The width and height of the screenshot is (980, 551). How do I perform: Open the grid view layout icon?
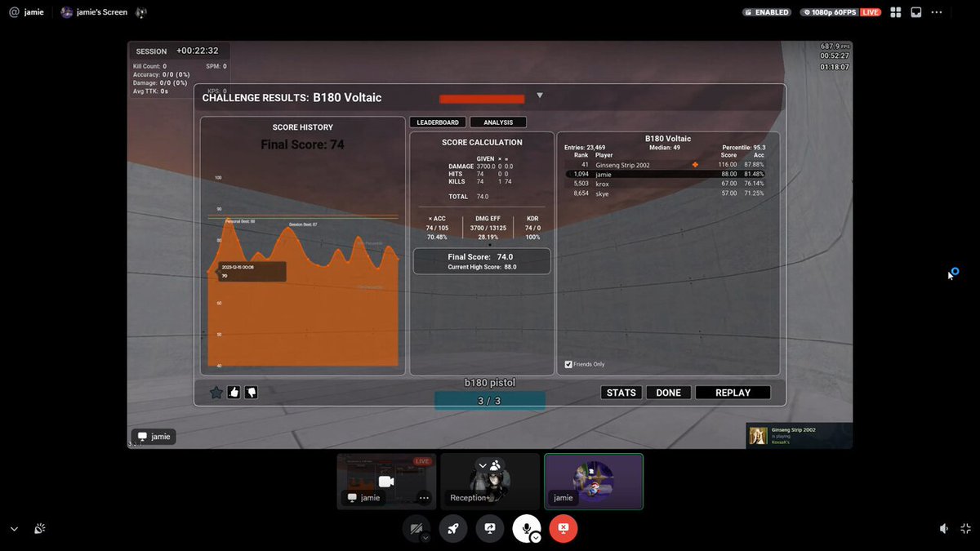pos(896,12)
